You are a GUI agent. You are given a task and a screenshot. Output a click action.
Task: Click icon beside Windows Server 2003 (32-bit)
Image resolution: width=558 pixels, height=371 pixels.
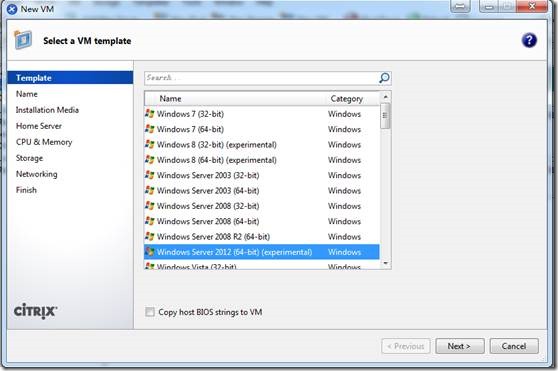(150, 175)
